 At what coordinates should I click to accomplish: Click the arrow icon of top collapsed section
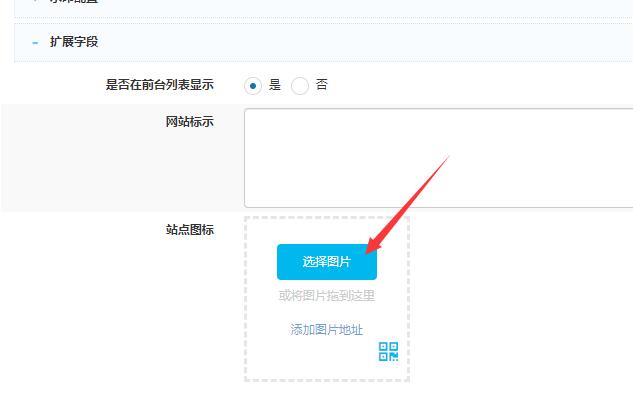click(x=35, y=2)
